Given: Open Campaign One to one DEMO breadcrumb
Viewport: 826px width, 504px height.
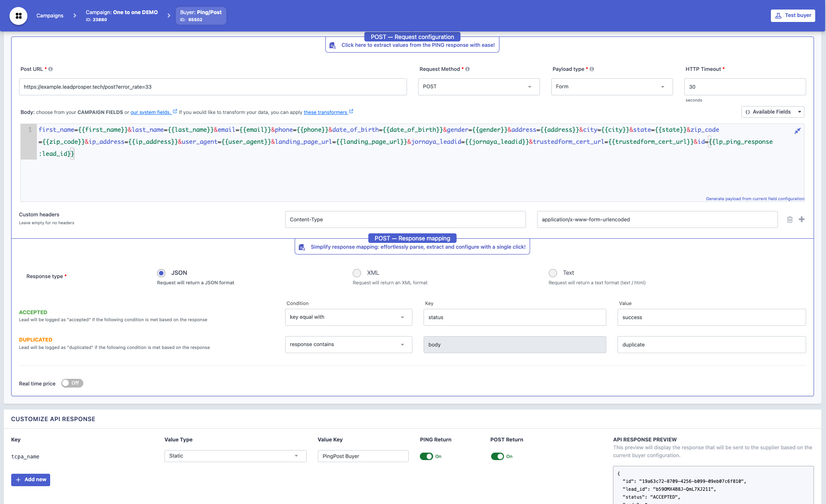Looking at the screenshot, I should click(122, 16).
